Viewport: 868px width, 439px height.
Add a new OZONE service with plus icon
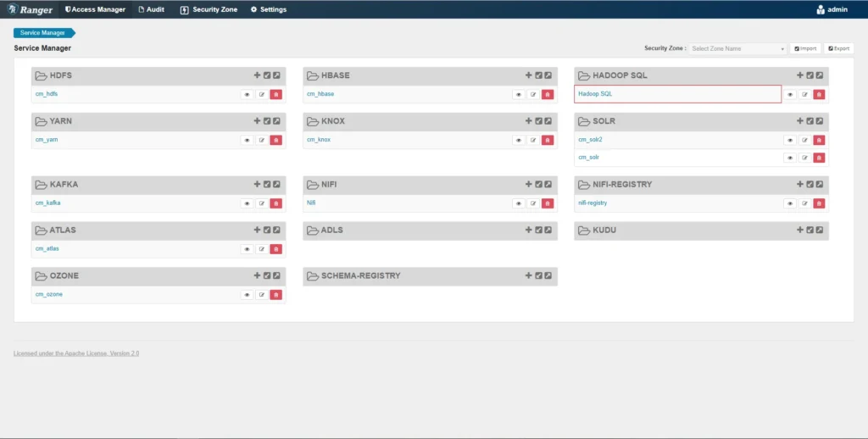click(257, 275)
